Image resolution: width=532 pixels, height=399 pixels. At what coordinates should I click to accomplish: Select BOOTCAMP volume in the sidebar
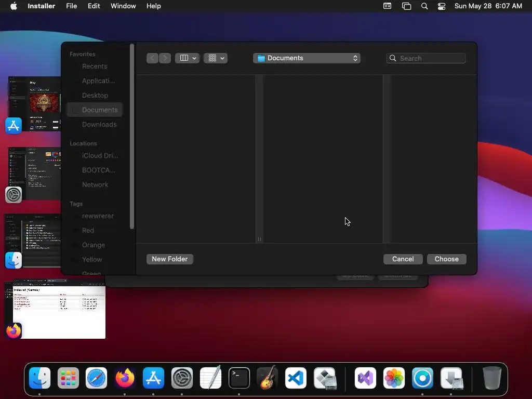click(95, 170)
